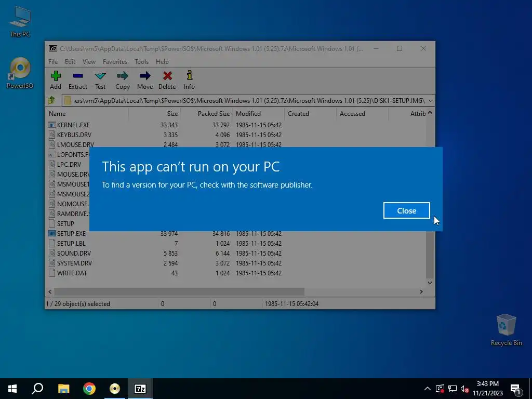
Task: Go up one folder level arrow
Action: point(51,100)
